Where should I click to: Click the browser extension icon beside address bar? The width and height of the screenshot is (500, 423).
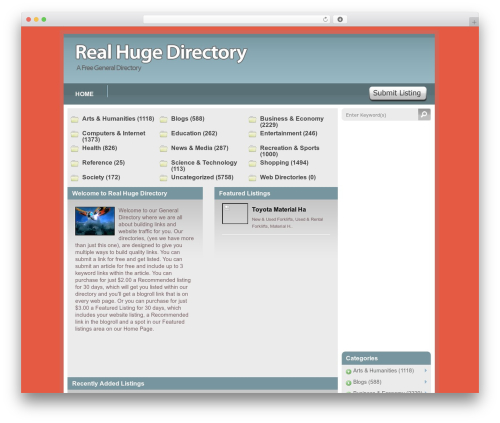pos(340,19)
